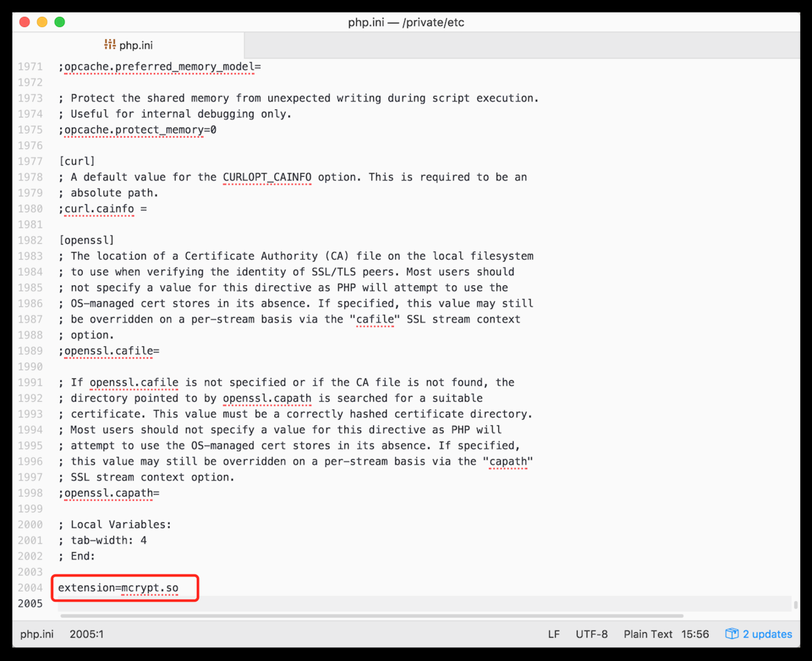
Task: Click the vertical scrollbar thumb at right edge
Action: tap(796, 605)
